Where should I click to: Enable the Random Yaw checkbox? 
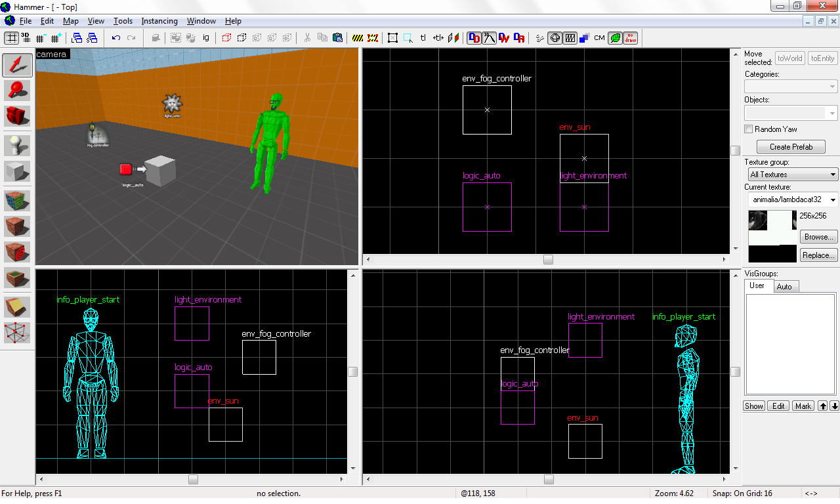(x=749, y=129)
